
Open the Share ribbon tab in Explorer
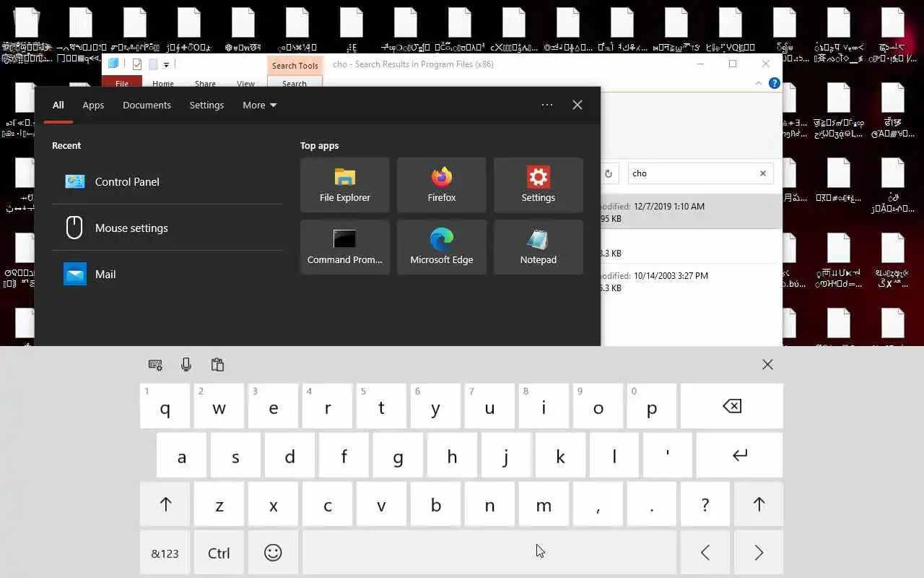[205, 84]
